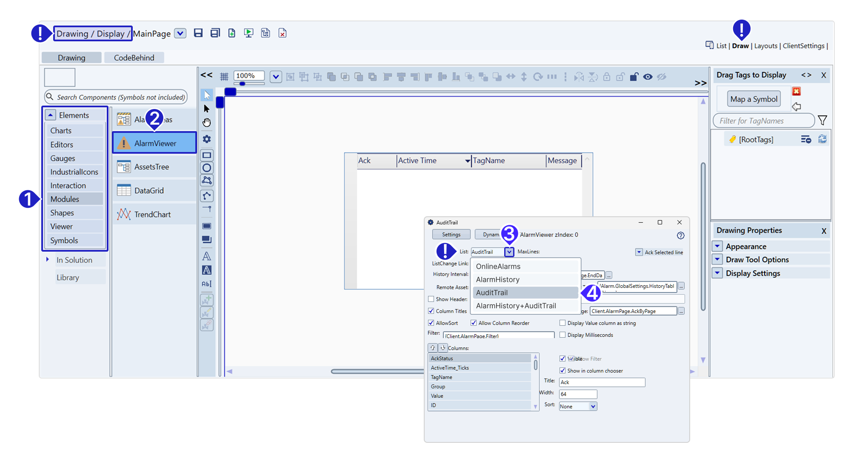Toggle the Show in column chooser checkbox
The width and height of the screenshot is (868, 459).
click(562, 370)
